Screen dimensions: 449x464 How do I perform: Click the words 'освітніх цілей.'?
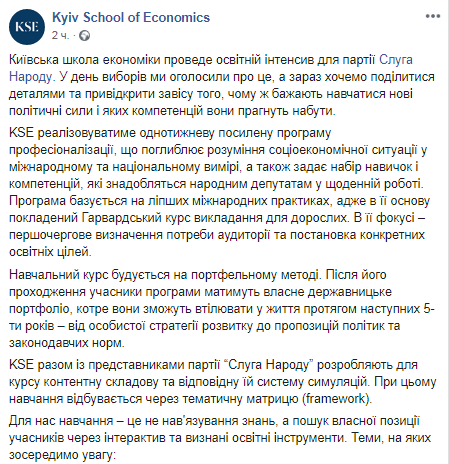(x=50, y=252)
